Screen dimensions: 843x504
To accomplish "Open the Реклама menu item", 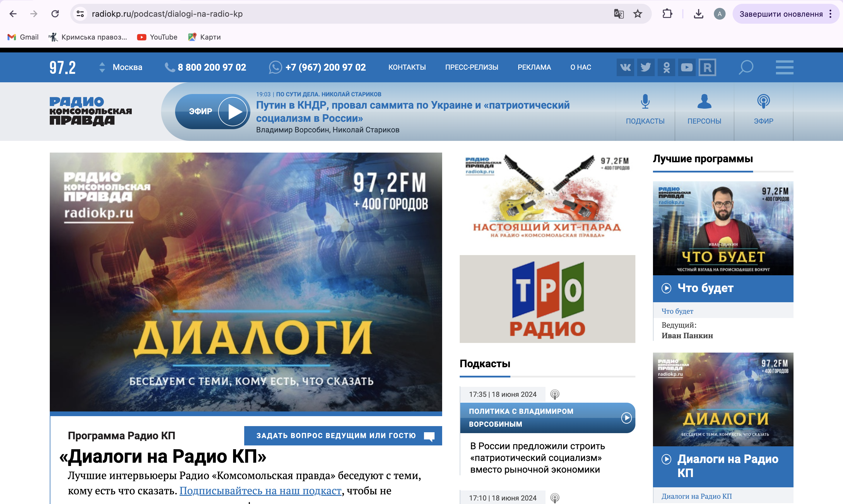I will [534, 67].
